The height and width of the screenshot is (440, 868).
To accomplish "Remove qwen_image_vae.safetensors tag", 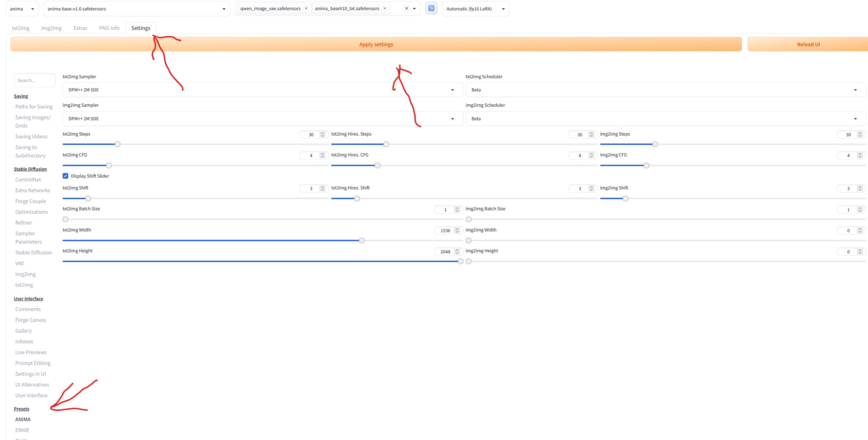I will (306, 9).
